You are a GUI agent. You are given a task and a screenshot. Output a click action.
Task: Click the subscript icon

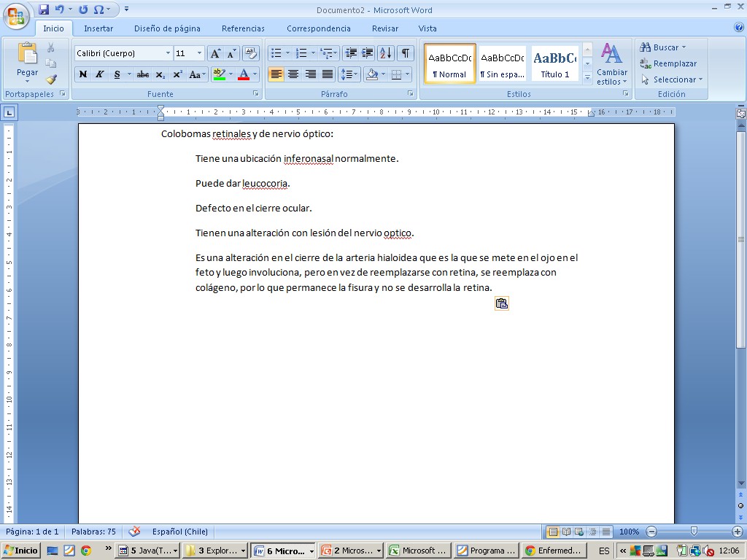click(x=160, y=74)
